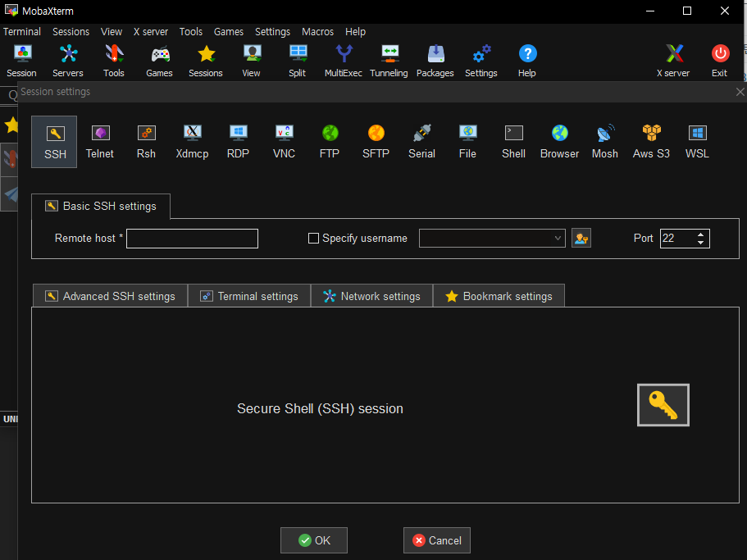Viewport: 747px width, 560px height.
Task: Select the Xdmcp session type
Action: (192, 141)
